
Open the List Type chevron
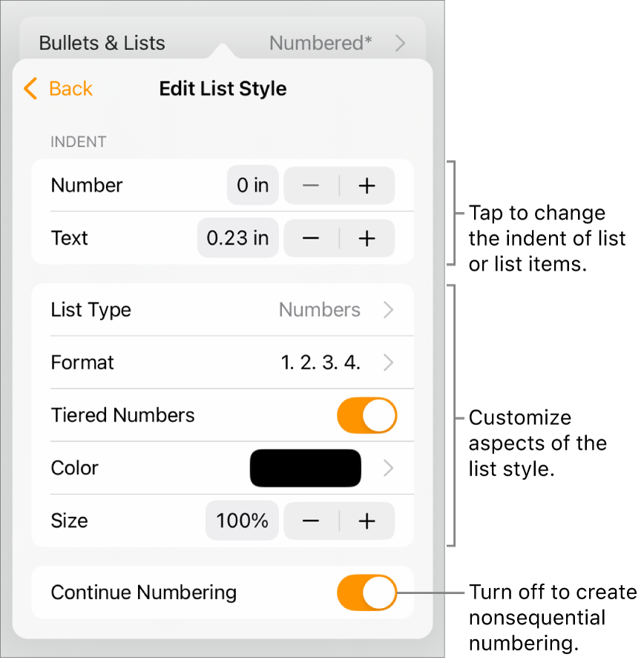point(388,310)
